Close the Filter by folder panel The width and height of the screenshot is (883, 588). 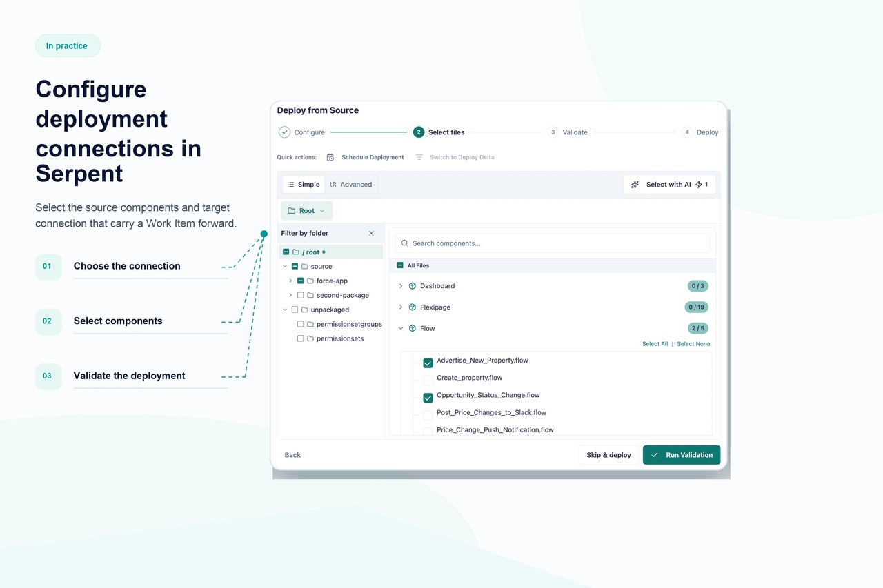(x=371, y=234)
